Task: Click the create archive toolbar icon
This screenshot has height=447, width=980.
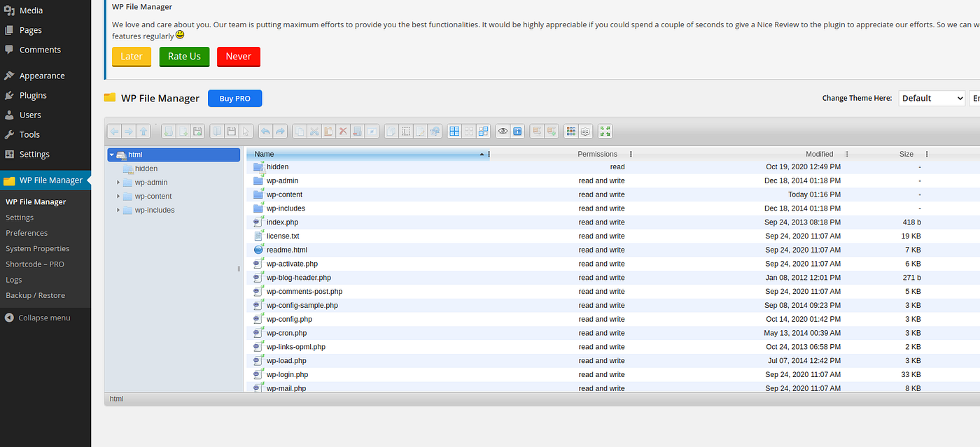Action: point(551,131)
